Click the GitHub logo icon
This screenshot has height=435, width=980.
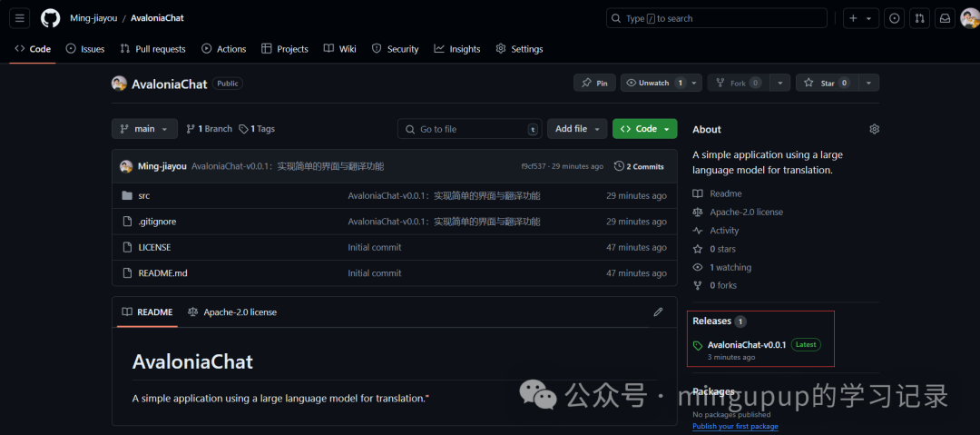[50, 18]
